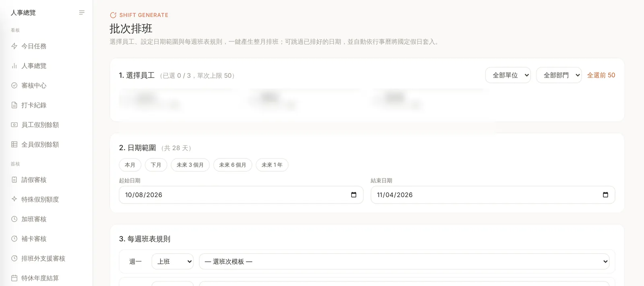This screenshot has height=286, width=644.
Task: Click the 起始日期 field showing 10/08/2026
Action: tap(241, 195)
